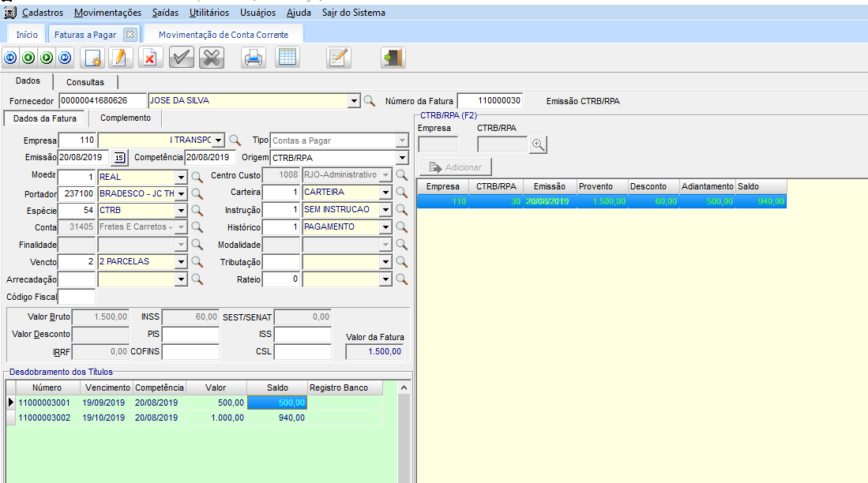
Task: Click the edit pencil toolbar icon
Action: coord(119,58)
